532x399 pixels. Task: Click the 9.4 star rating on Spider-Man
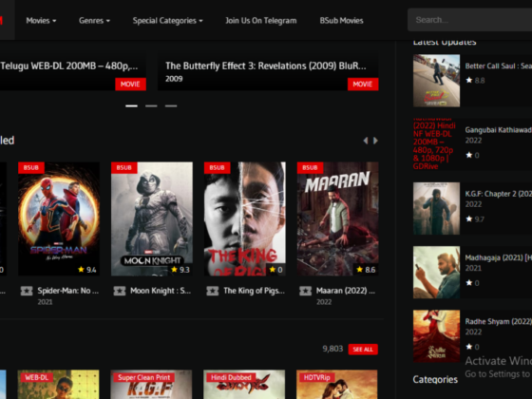click(87, 270)
